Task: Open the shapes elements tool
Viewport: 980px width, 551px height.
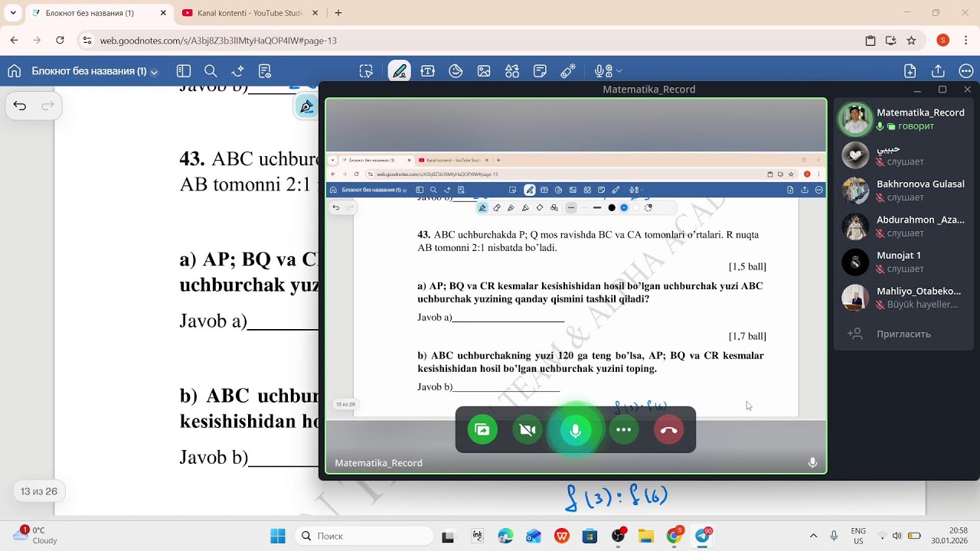Action: pos(511,71)
